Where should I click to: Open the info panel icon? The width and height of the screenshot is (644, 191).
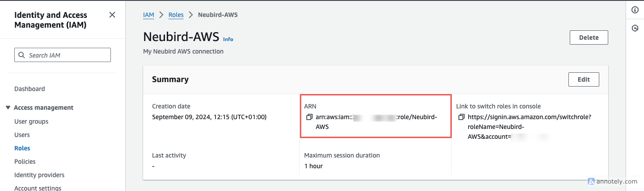635,10
